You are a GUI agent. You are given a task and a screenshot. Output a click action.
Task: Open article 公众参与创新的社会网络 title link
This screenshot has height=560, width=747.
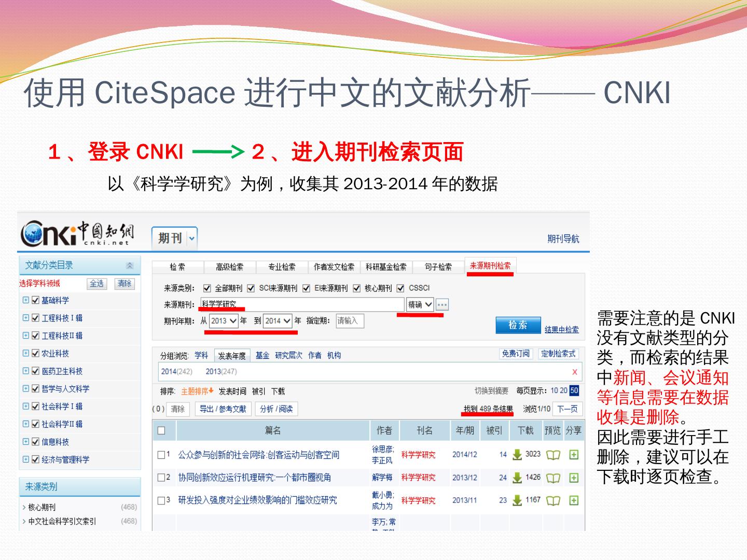coord(259,455)
